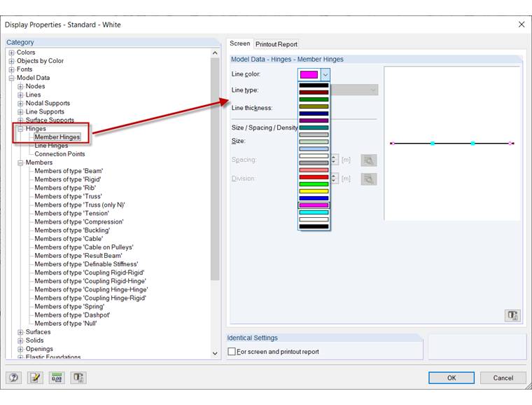Pick the olive color swatch

coord(314,107)
